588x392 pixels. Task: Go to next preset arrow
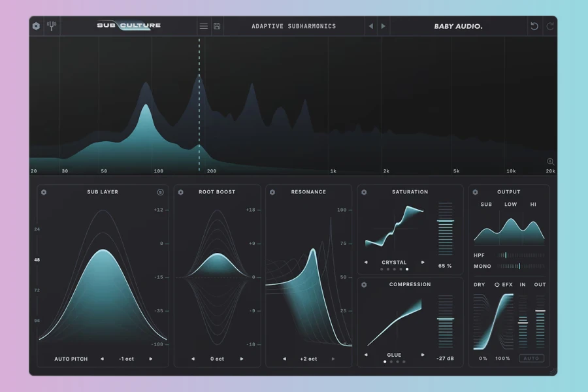click(384, 26)
